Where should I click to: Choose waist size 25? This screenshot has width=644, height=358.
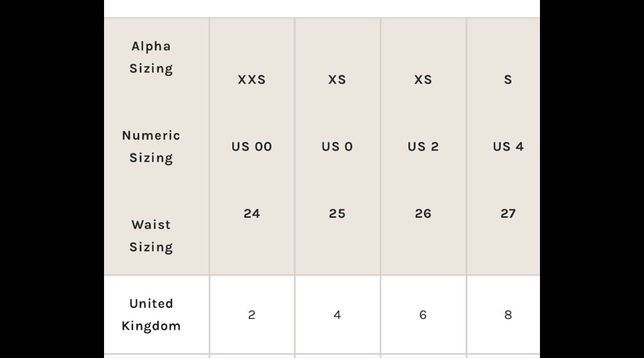click(337, 213)
